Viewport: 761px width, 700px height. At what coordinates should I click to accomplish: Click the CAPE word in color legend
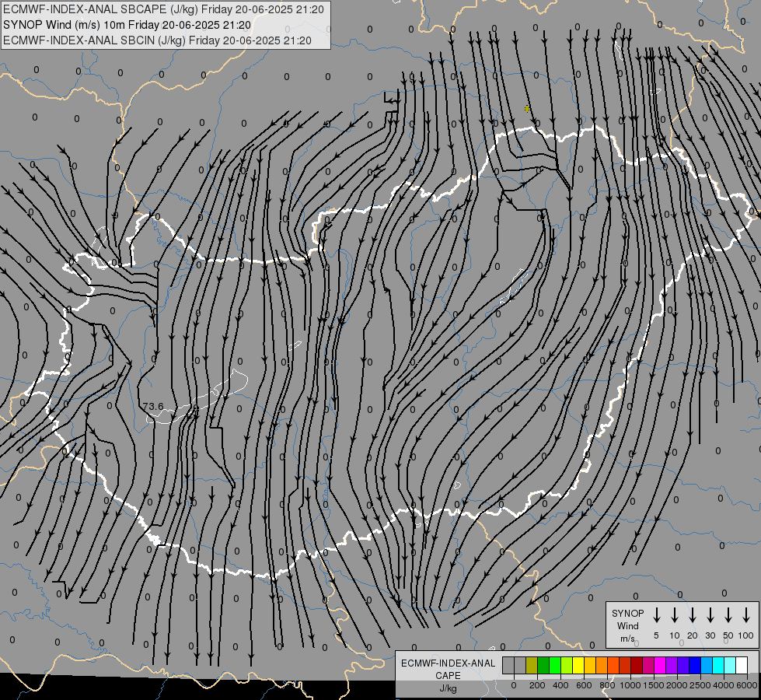point(448,676)
